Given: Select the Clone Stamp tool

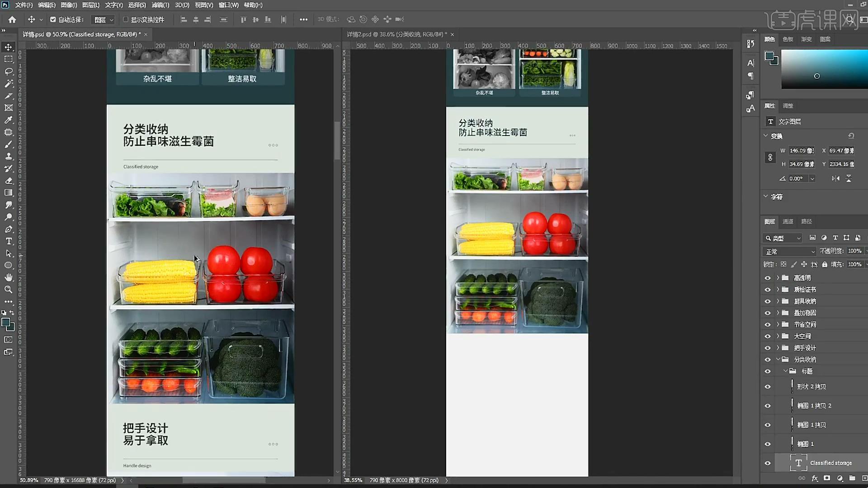Looking at the screenshot, I should (x=9, y=156).
